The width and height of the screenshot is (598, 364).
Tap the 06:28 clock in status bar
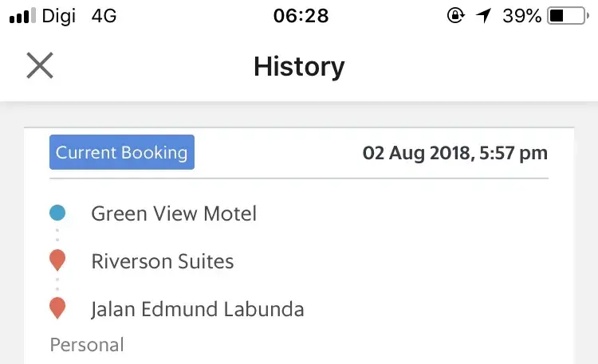[300, 16]
